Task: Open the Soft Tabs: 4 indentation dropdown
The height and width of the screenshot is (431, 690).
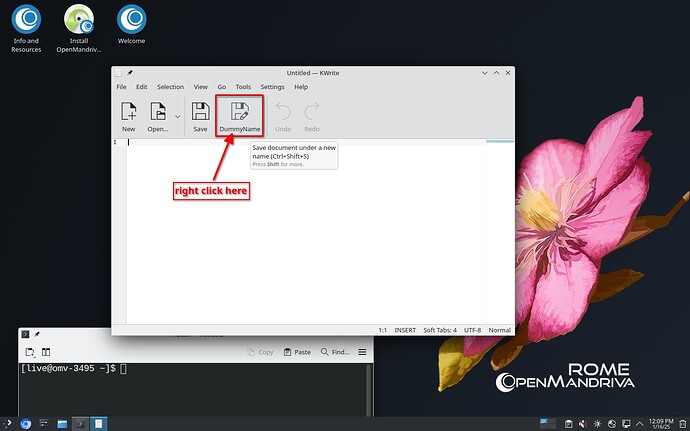Action: (440, 330)
